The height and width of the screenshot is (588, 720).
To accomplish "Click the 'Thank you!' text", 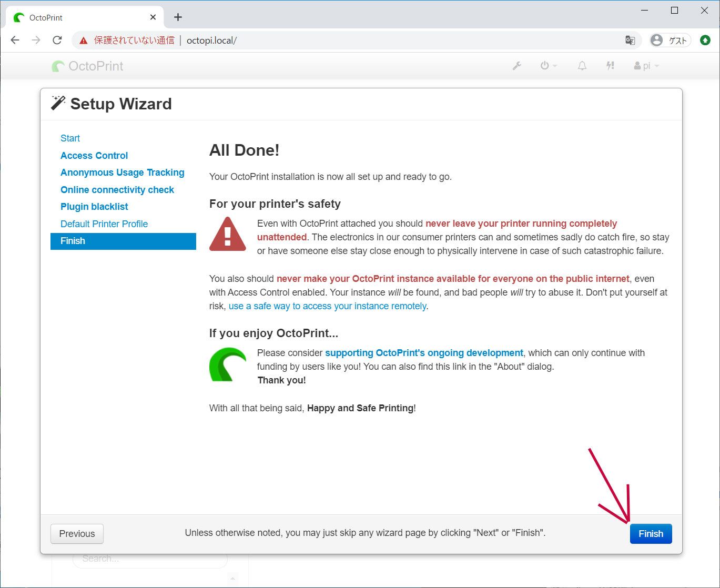I will pyautogui.click(x=281, y=380).
